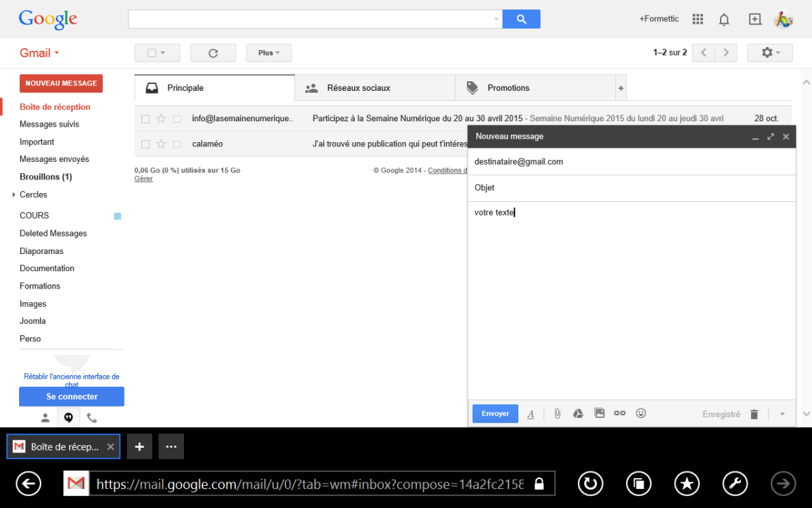Open Google notifications bell
Screen dimensions: 812x508
(724, 19)
